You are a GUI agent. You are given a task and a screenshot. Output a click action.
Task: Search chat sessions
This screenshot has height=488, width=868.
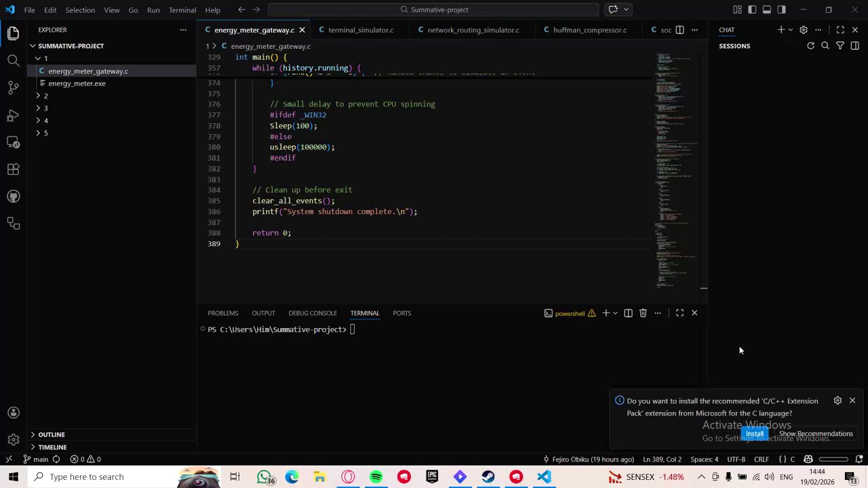(x=825, y=46)
